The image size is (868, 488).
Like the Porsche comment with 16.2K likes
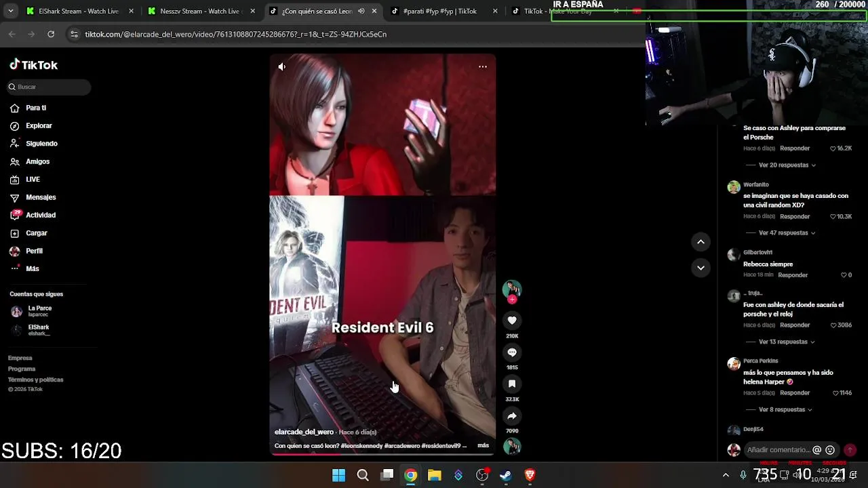click(833, 148)
